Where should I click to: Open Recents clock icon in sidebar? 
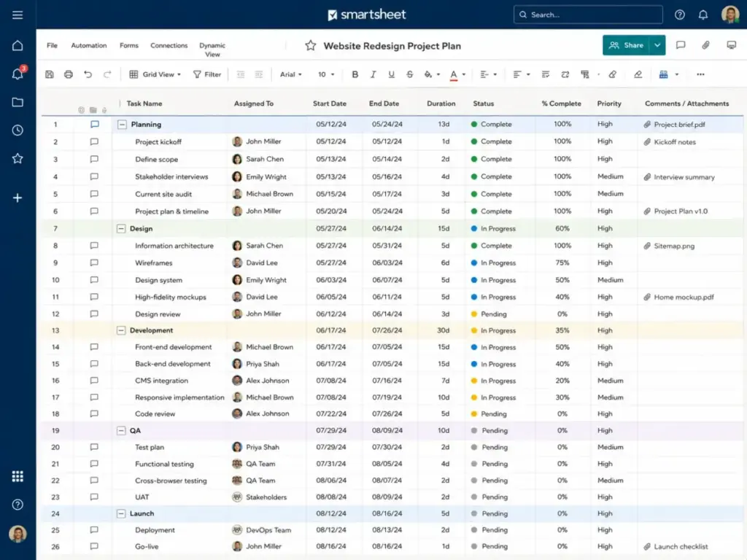pos(18,130)
